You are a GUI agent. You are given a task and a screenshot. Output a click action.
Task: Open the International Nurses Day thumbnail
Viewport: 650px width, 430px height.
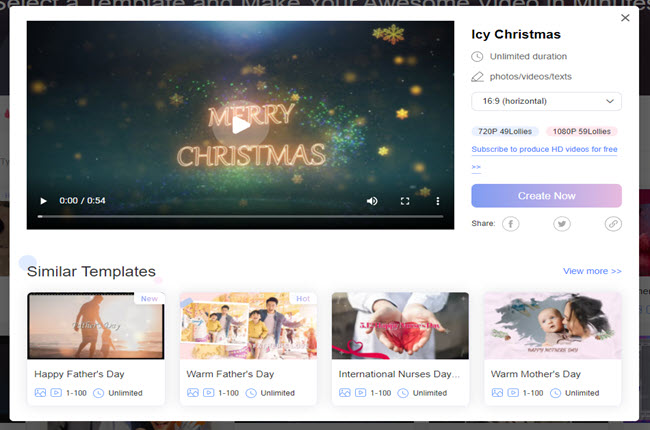(x=400, y=326)
